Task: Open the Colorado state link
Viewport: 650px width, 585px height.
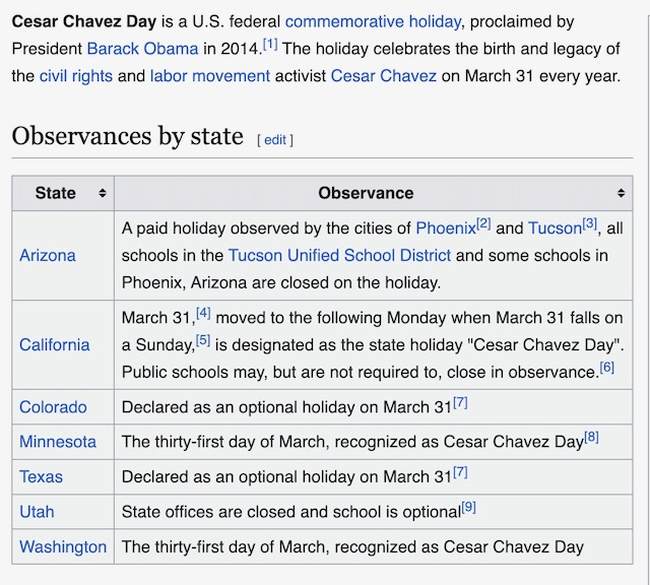Action: (53, 407)
